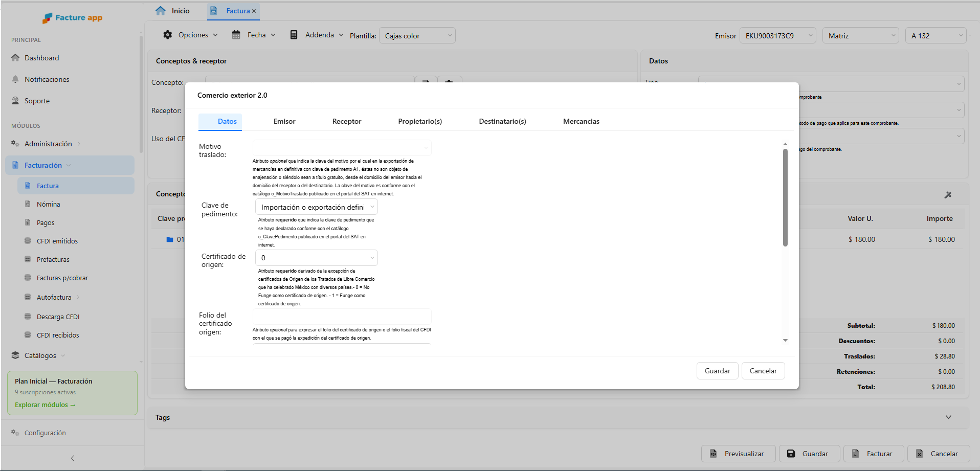
Task: Switch to the Datos tab
Action: (220, 122)
